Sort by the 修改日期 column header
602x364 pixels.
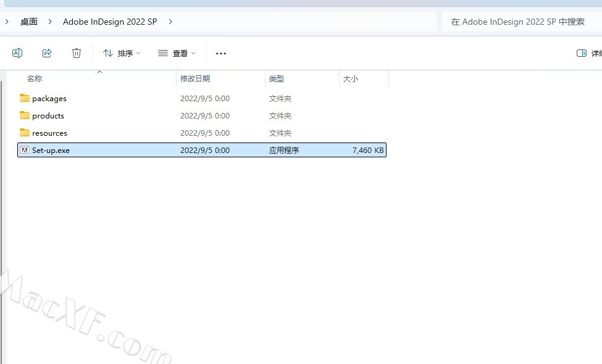195,78
